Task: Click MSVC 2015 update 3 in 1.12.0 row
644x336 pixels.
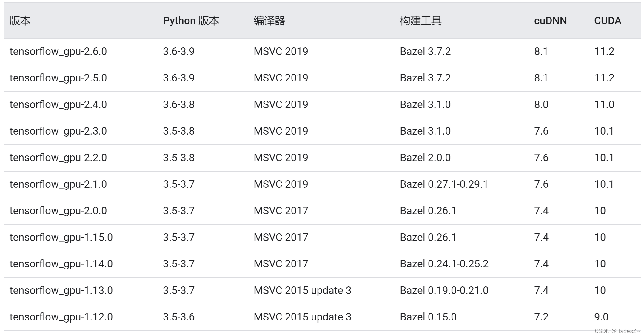Action: pyautogui.click(x=302, y=317)
